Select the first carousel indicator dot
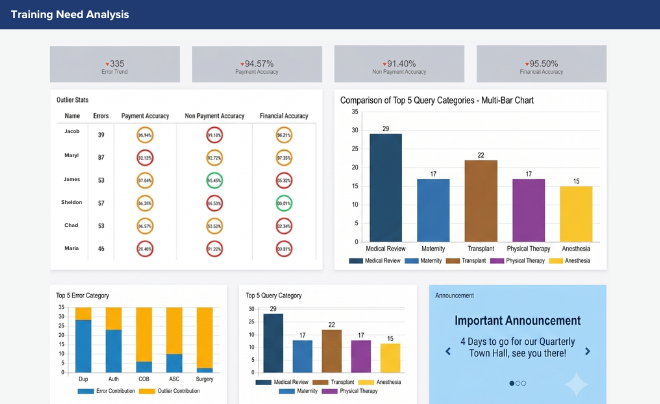660x404 pixels. (x=512, y=383)
